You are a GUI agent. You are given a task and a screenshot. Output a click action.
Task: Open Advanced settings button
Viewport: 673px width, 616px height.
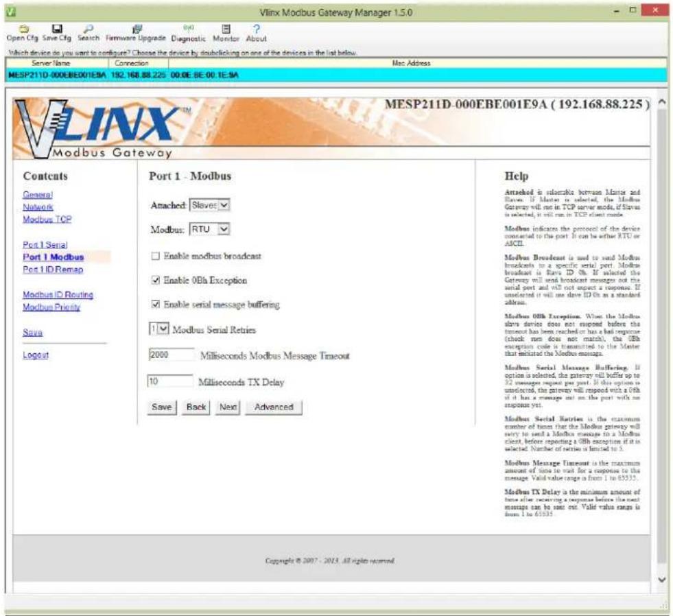[274, 407]
